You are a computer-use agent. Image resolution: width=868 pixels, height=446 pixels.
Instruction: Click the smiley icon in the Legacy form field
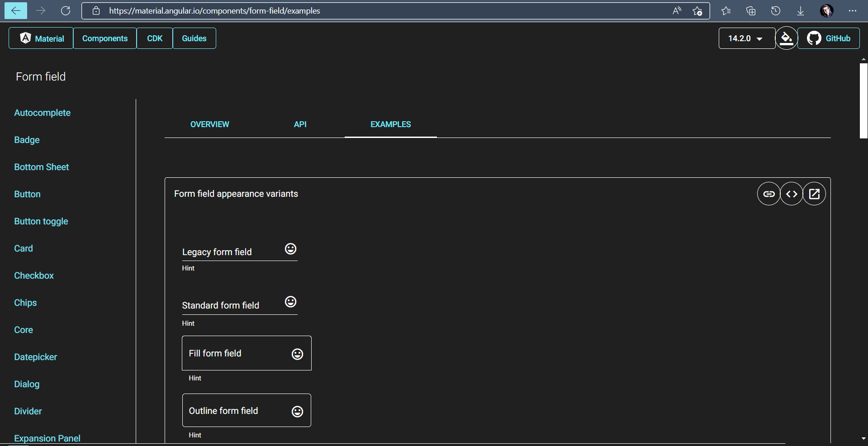[290, 249]
